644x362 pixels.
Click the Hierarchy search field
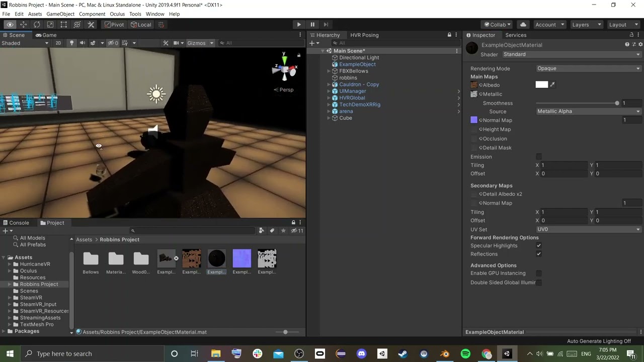tap(390, 43)
